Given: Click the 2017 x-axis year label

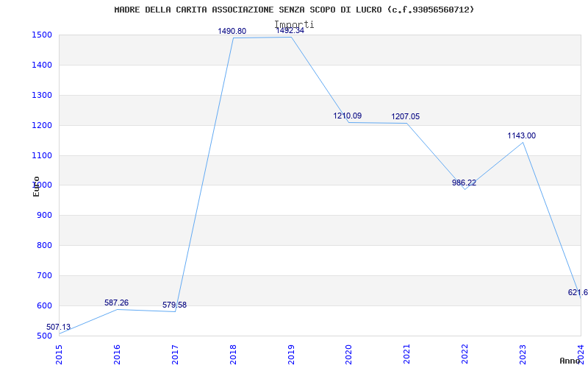Looking at the screenshot, I should pyautogui.click(x=175, y=355).
